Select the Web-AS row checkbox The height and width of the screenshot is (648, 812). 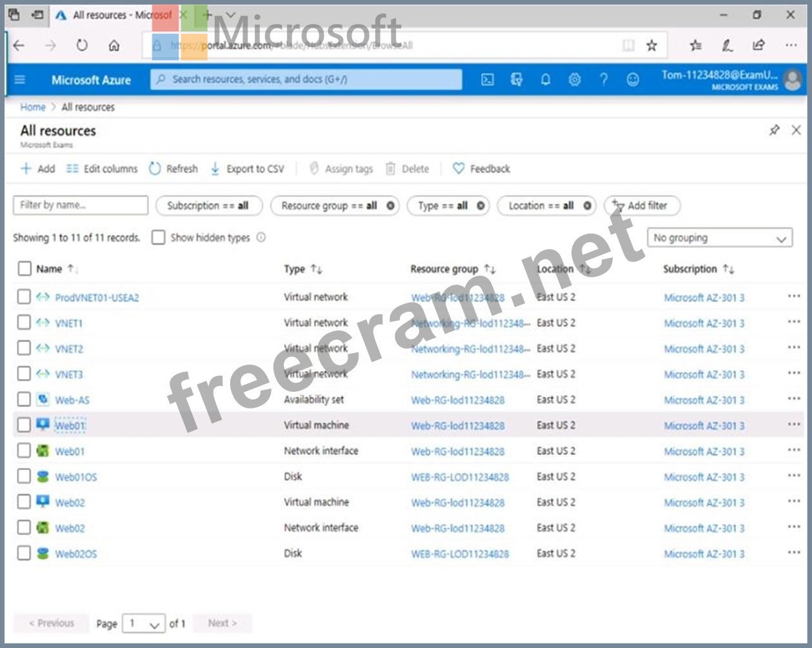coord(24,400)
